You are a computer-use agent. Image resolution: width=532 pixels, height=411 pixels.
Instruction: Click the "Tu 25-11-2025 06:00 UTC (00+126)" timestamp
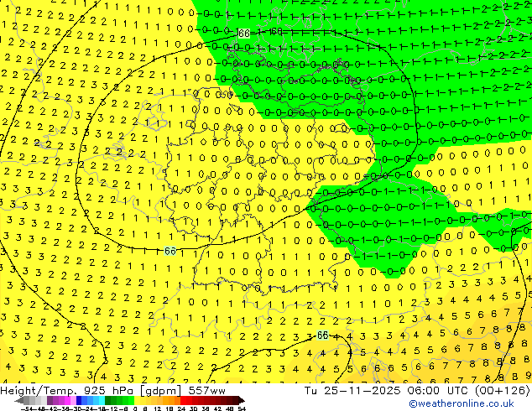[417, 391]
